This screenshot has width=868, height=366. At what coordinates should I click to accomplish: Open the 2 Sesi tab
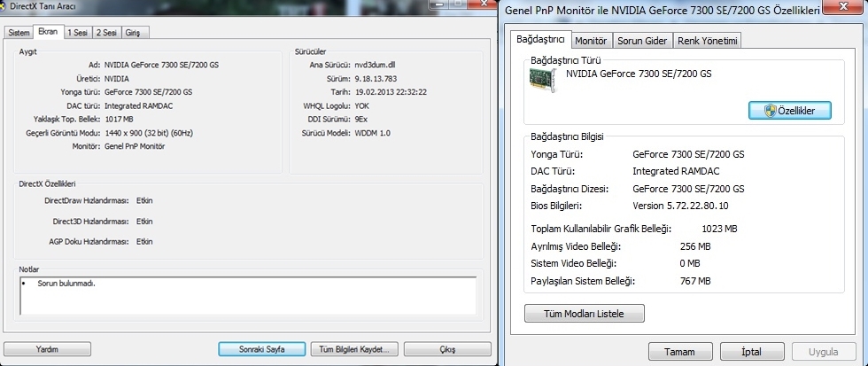tap(108, 33)
